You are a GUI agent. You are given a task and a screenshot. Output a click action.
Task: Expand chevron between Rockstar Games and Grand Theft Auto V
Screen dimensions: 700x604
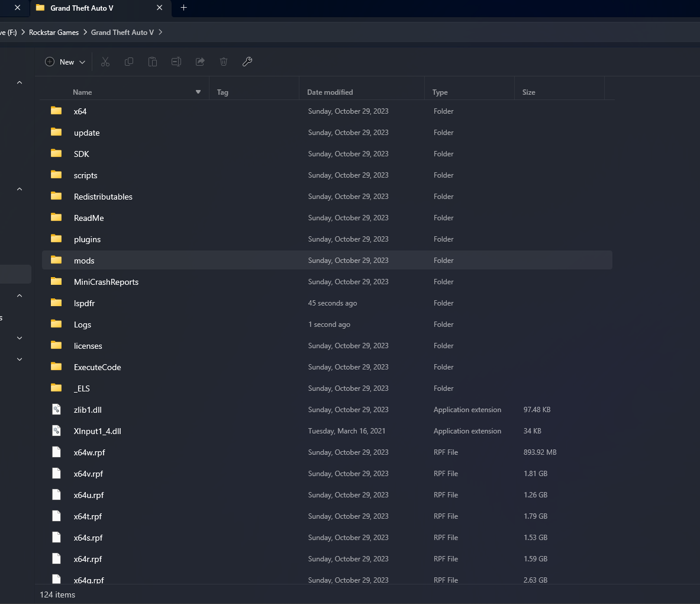(85, 32)
